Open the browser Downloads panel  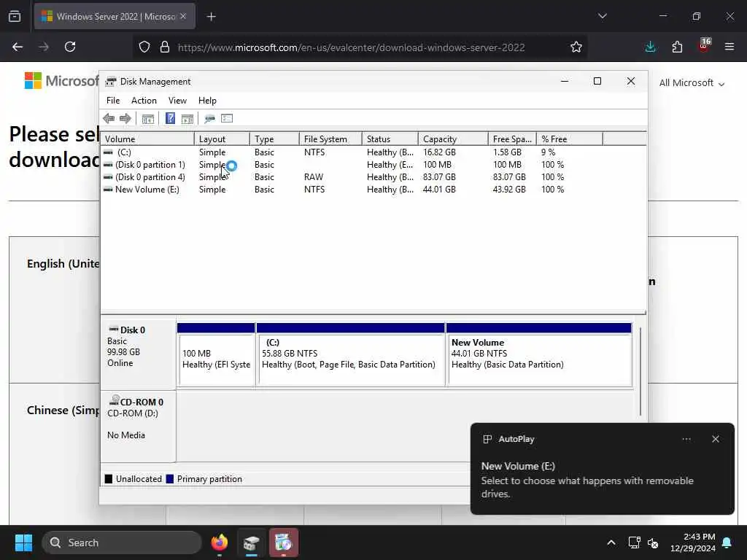tap(650, 47)
